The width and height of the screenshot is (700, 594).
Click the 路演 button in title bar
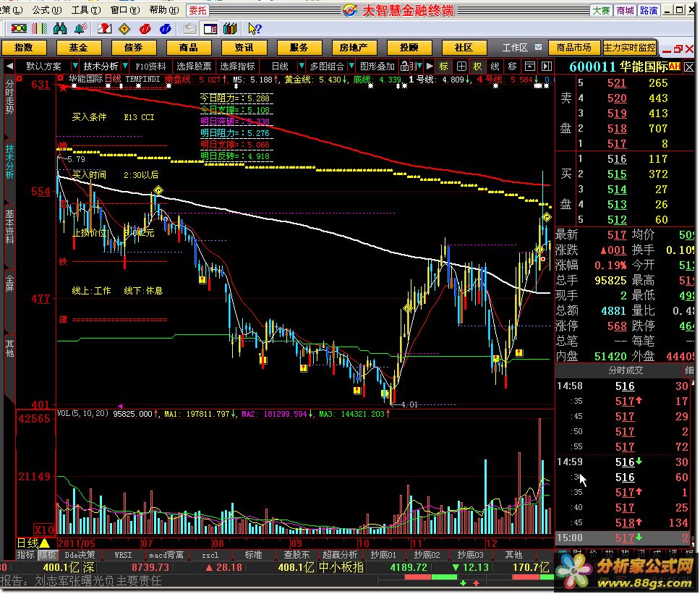649,10
